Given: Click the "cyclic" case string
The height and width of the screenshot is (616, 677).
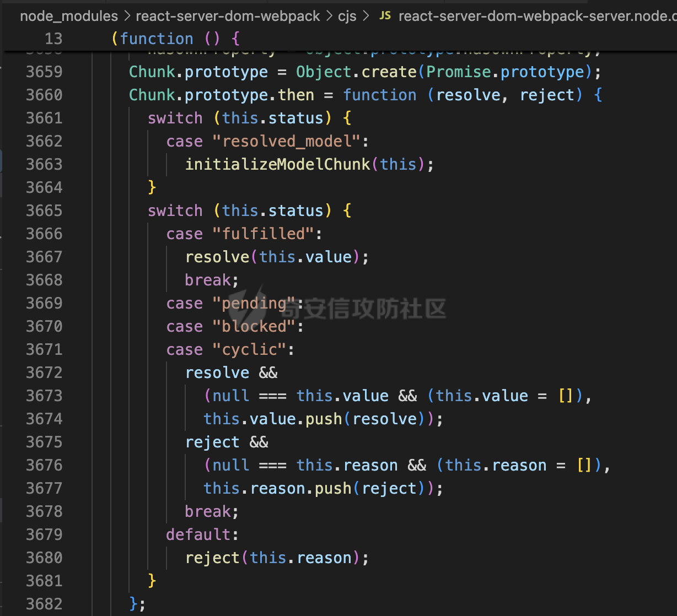Looking at the screenshot, I should click(249, 350).
